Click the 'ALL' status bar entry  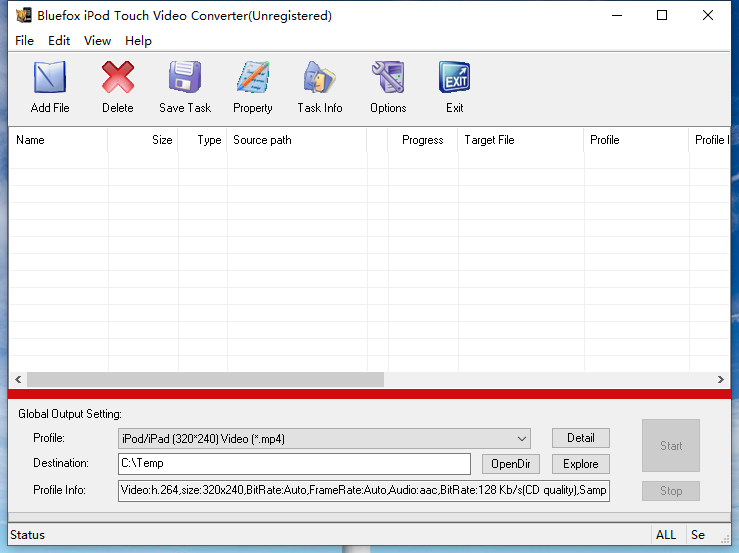click(666, 535)
